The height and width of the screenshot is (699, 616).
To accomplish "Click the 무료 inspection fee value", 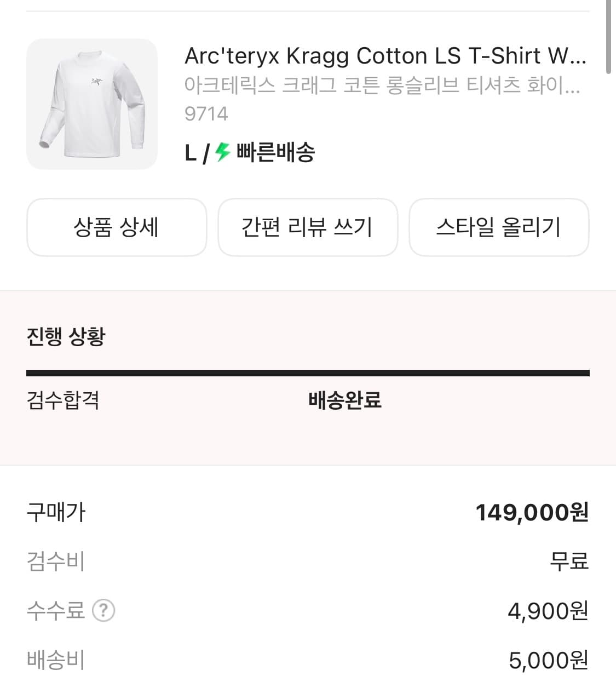I will coord(569,562).
